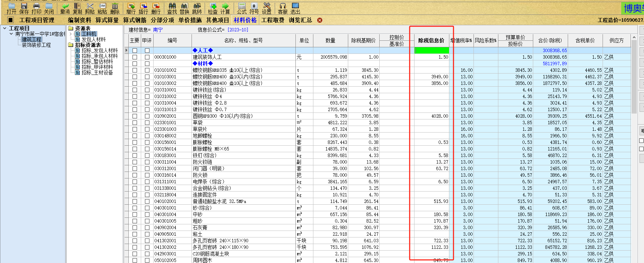This screenshot has height=263, width=644.
Task: Check 甲评 box for 中砂 row
Action: (147, 214)
